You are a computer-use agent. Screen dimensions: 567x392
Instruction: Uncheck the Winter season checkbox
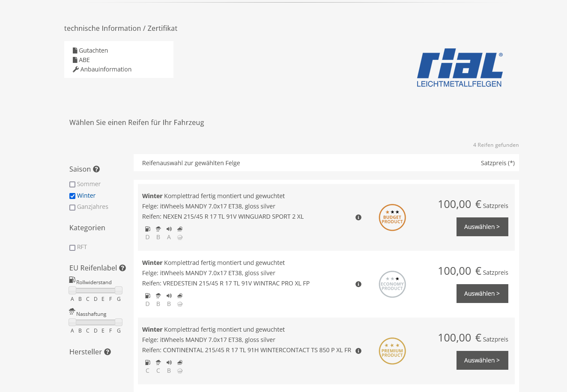(72, 196)
